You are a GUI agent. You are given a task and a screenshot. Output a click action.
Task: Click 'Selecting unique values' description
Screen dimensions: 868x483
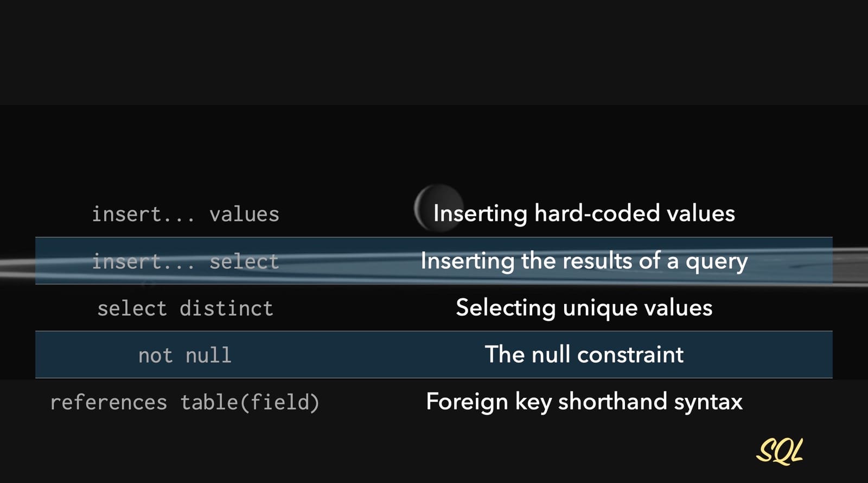point(584,307)
